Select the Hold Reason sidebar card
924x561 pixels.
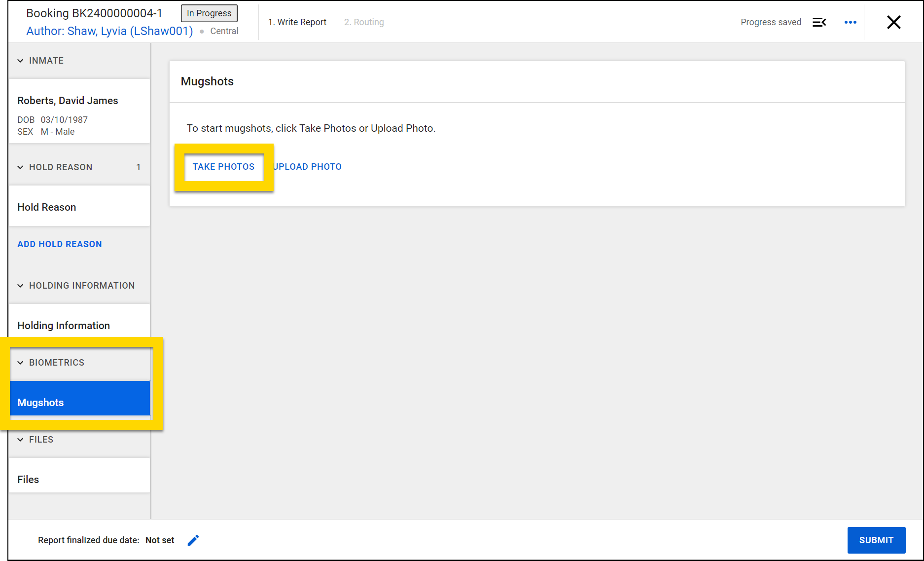[x=79, y=207]
